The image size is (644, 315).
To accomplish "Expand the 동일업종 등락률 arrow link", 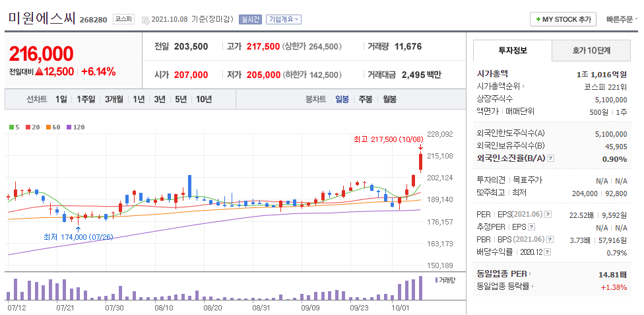I will coord(532,286).
